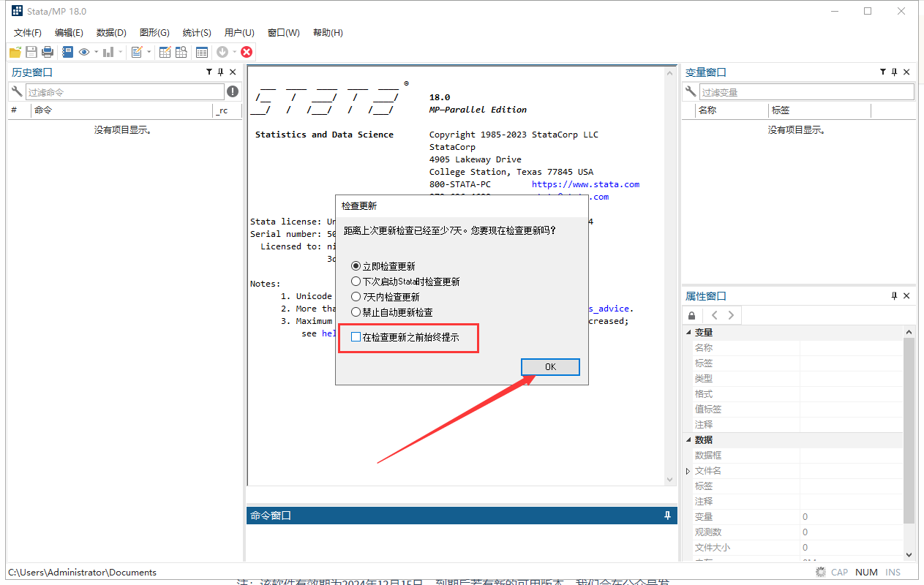
Task: Select the 禁止自动更新检查 radio option
Action: click(356, 312)
